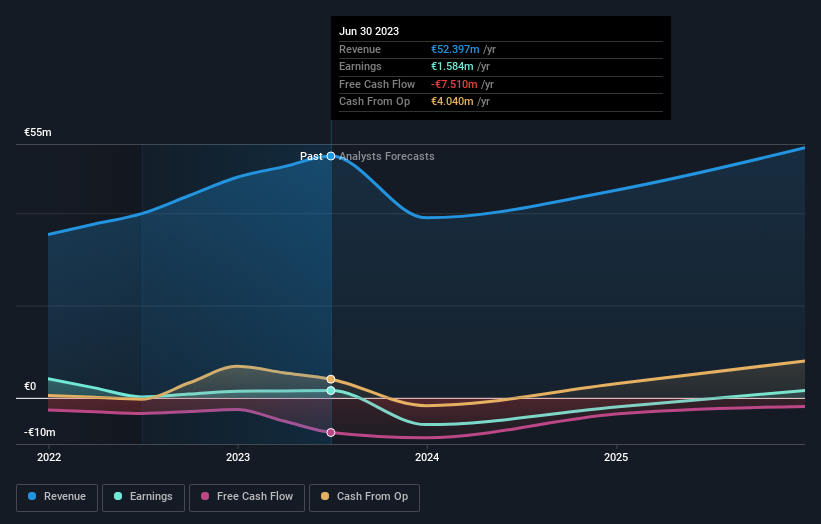Image resolution: width=821 pixels, height=524 pixels.
Task: Click the 2022 x-axis label
Action: click(49, 457)
